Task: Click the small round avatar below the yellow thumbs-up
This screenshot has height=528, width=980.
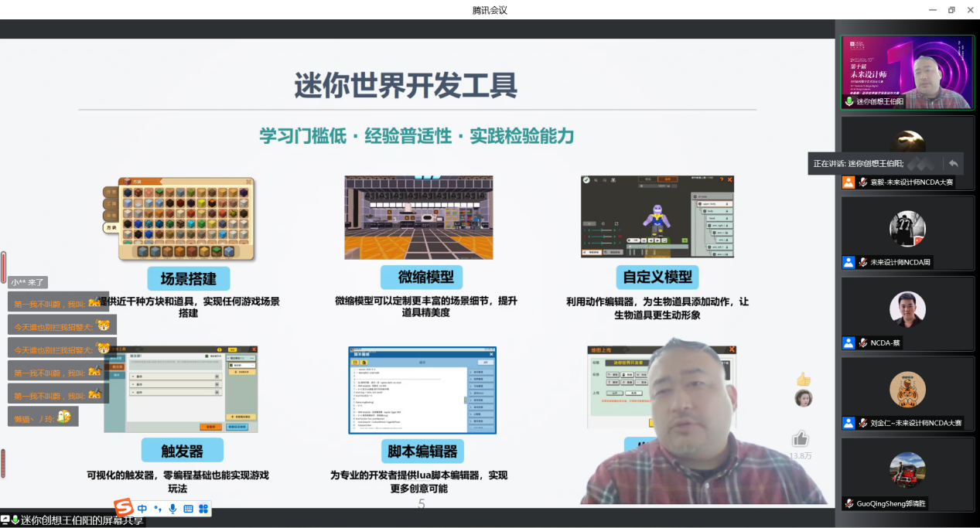Action: [x=804, y=398]
